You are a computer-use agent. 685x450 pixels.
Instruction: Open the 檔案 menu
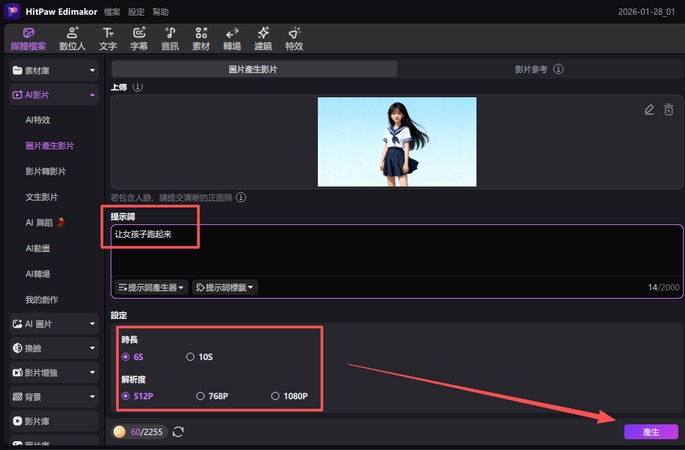(x=111, y=11)
